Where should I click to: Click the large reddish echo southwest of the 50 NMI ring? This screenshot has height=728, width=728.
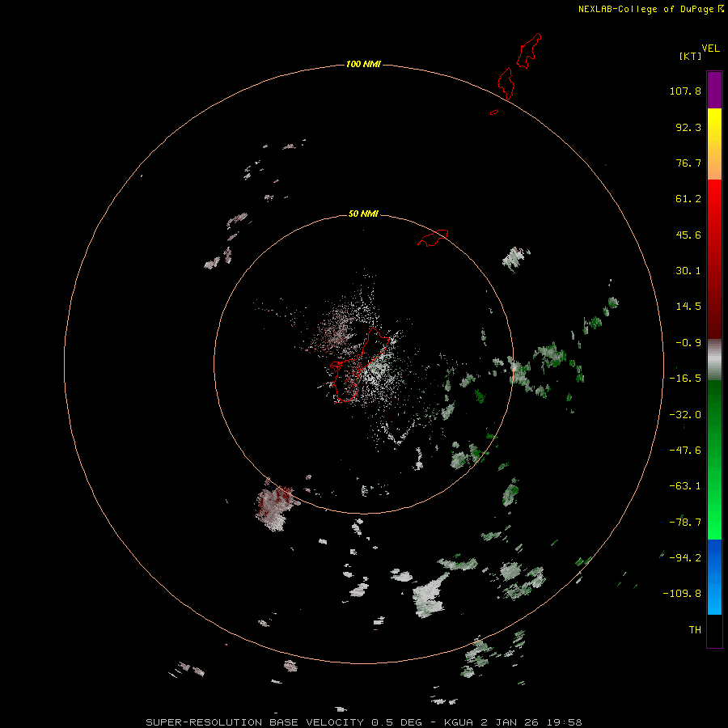(x=276, y=507)
